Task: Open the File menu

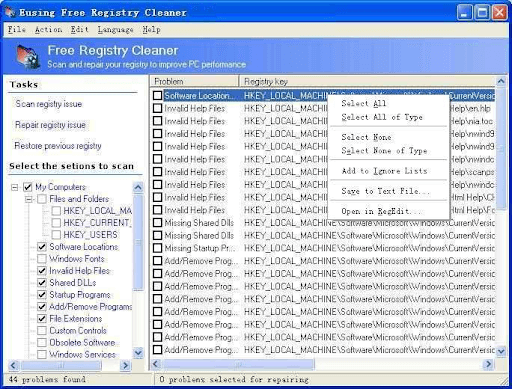Action: (17, 30)
